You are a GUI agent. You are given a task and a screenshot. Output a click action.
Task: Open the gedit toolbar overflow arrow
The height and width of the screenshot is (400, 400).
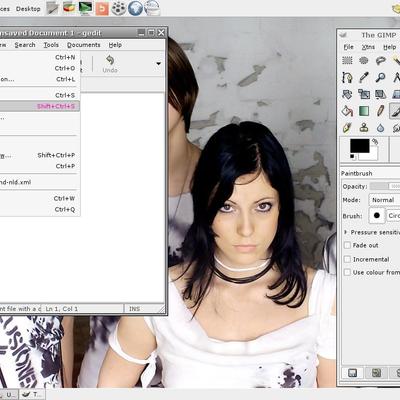point(159,63)
